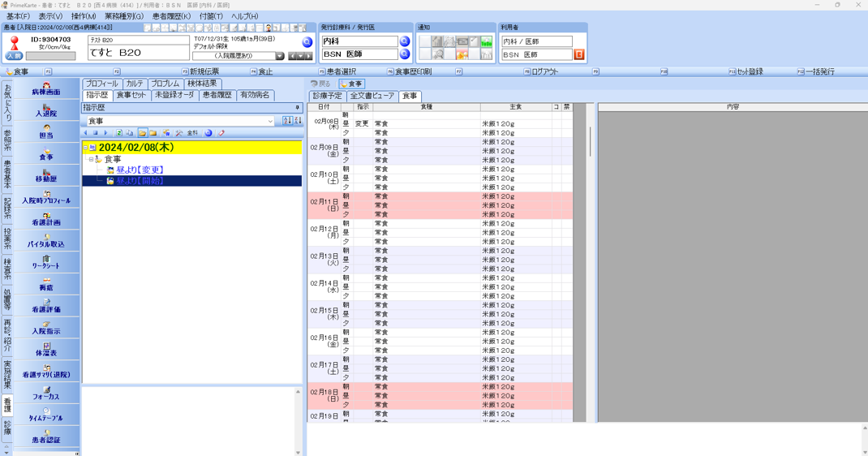Viewport: 868px width, 456px height.
Task: Open the 患者履歴(K) menu
Action: (x=172, y=16)
